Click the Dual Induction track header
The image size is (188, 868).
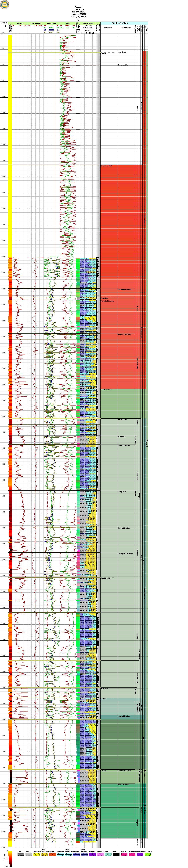[x=36, y=23]
